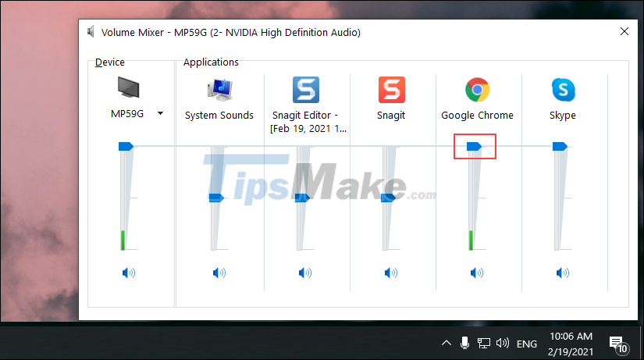Open the MP59G device dropdown arrow
Screen dimensions: 644x360
click(x=161, y=113)
